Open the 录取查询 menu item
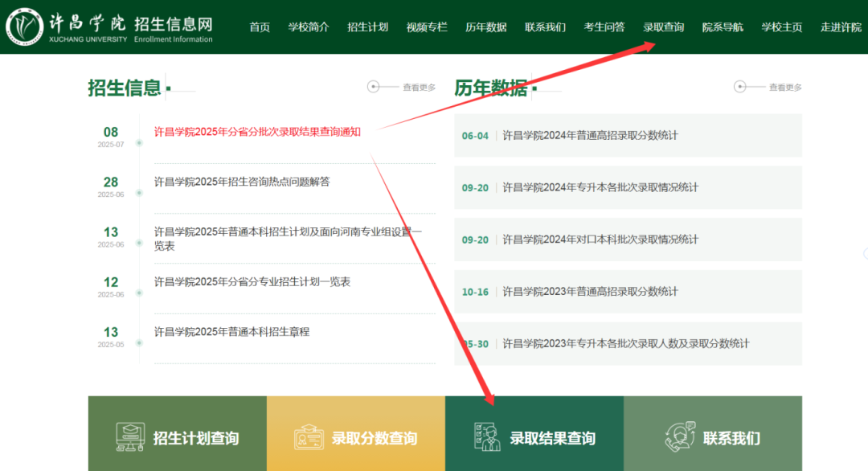This screenshot has width=868, height=471. point(664,27)
